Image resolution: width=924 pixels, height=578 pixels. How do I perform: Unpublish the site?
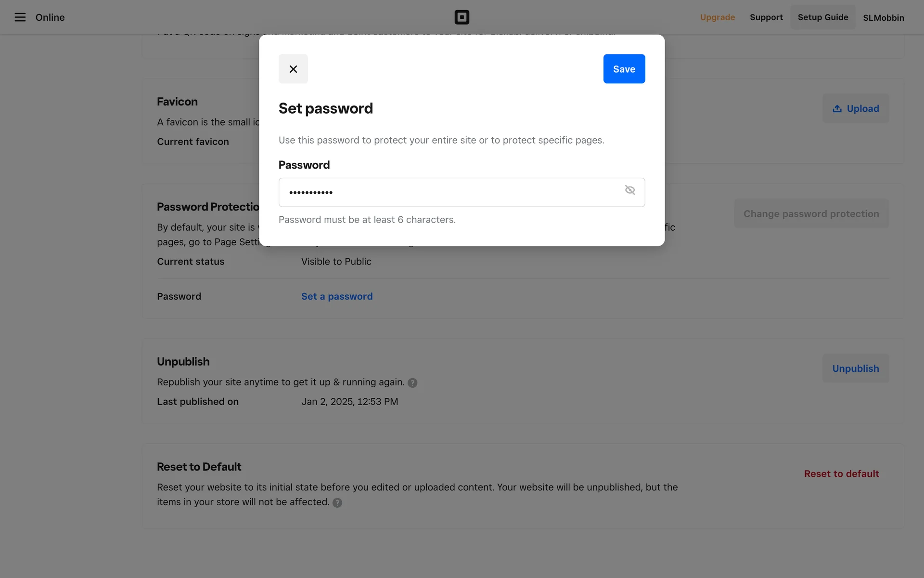tap(855, 368)
